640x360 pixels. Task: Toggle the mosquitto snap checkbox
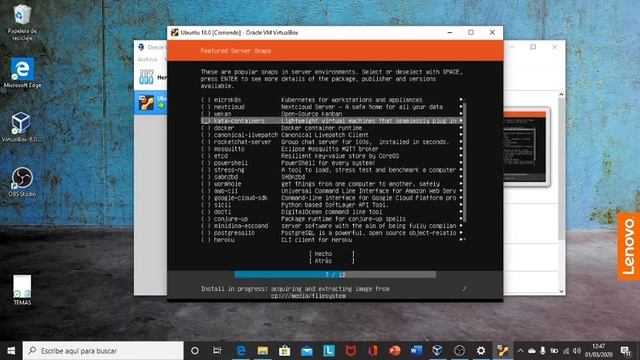tap(206, 149)
